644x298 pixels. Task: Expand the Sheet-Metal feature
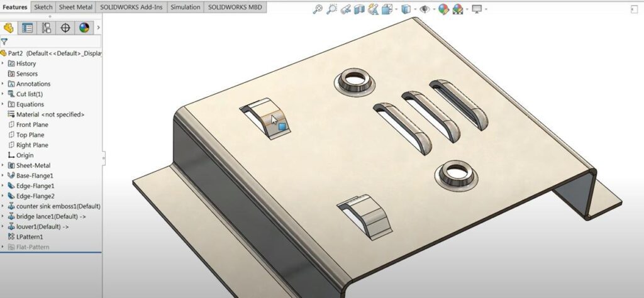pos(3,165)
